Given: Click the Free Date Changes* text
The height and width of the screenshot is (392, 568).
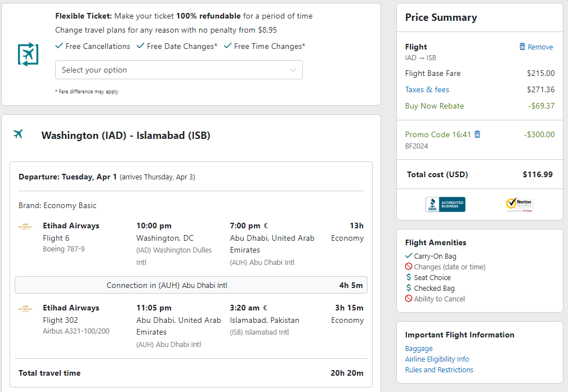Looking at the screenshot, I should tap(182, 46).
